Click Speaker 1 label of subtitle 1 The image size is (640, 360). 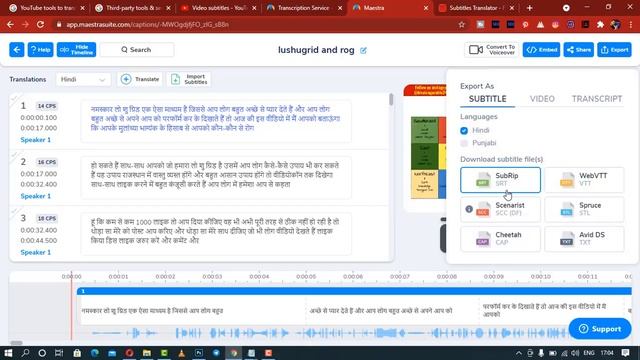36,140
